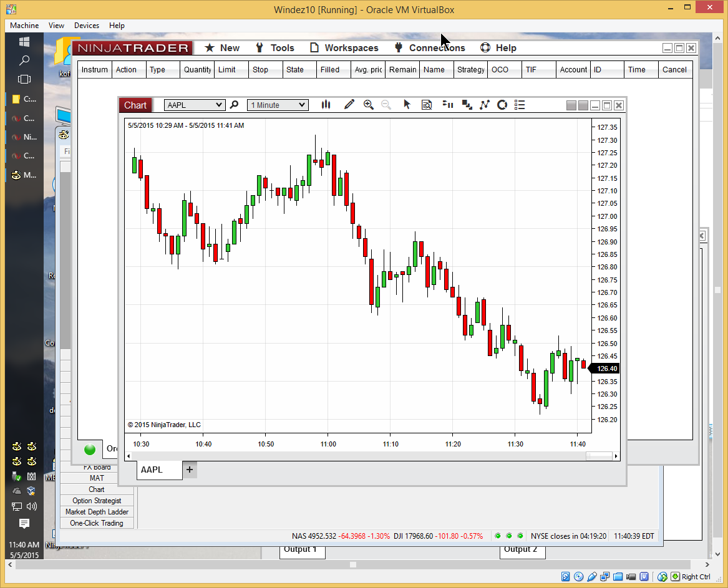The height and width of the screenshot is (588, 728).
Task: Select the pointer cursor tool
Action: click(x=407, y=105)
